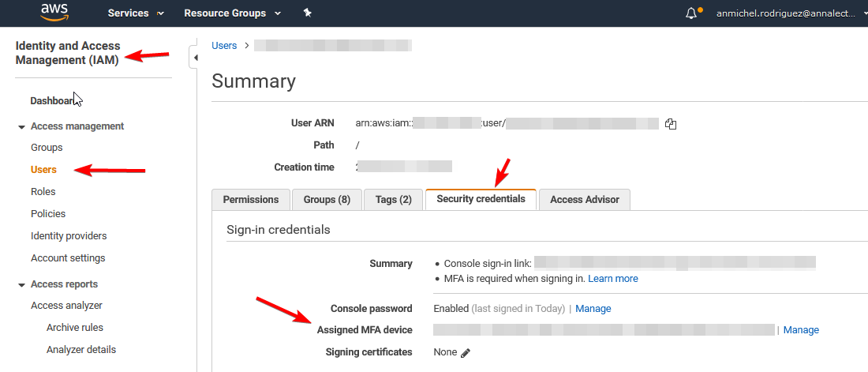The image size is (868, 372).
Task: Open Roles in the sidebar
Action: click(43, 192)
